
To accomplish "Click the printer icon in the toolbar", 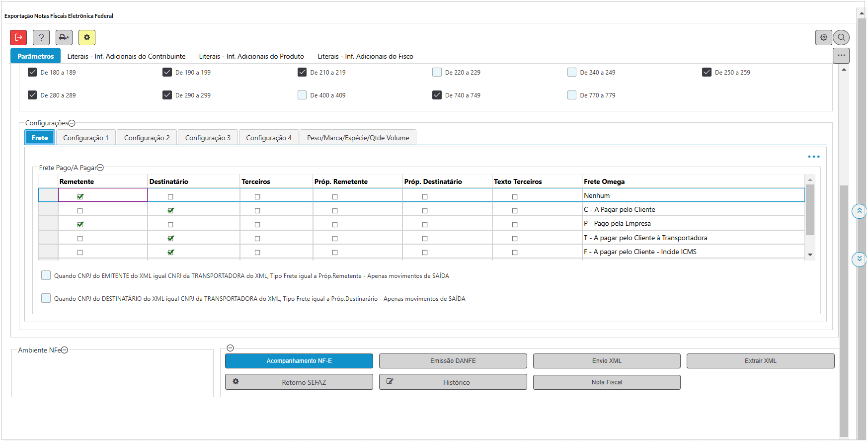I will (64, 37).
